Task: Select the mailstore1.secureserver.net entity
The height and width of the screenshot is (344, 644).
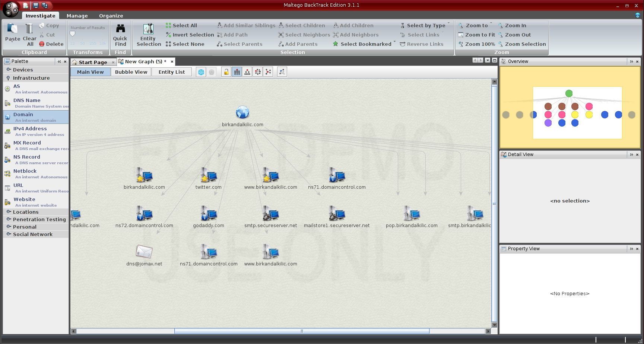Action: point(337,213)
